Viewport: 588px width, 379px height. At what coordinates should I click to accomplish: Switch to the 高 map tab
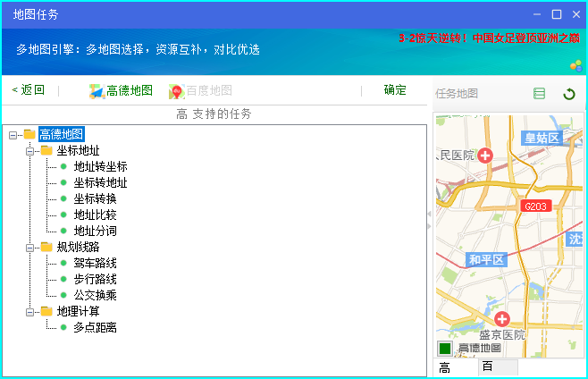click(x=456, y=367)
